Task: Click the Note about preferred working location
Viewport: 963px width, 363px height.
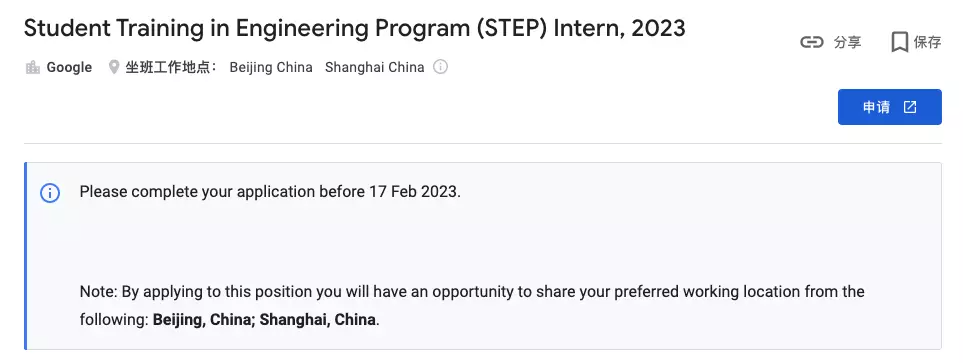Action: point(472,305)
